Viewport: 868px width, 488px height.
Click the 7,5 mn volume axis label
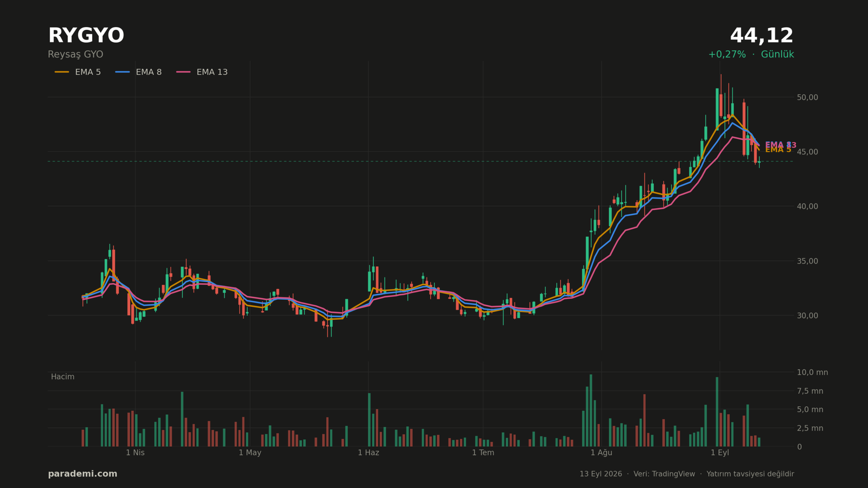click(810, 391)
